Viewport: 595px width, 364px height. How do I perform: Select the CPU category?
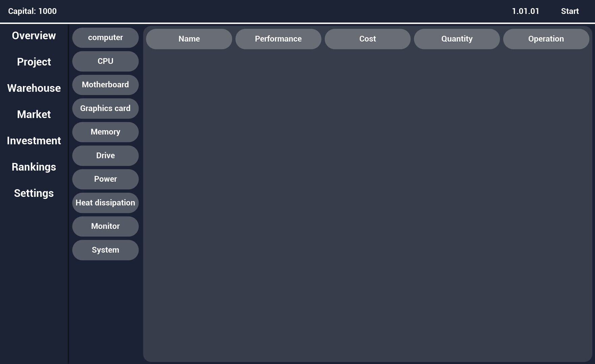(105, 61)
